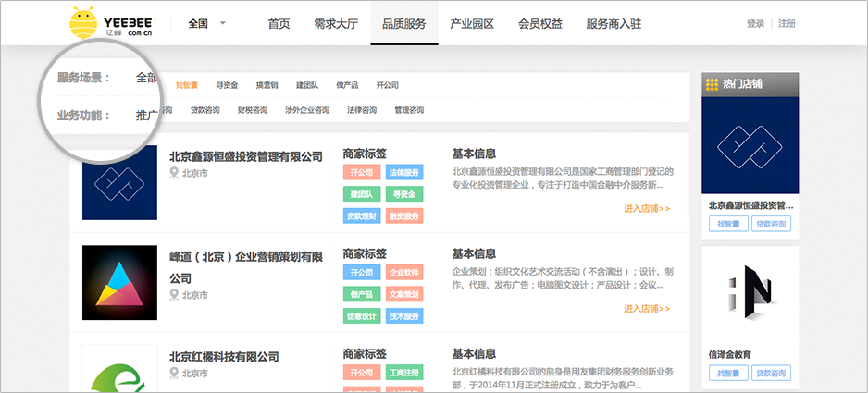
Task: Click the 贷款理财 merchant tag
Action: coord(362,216)
